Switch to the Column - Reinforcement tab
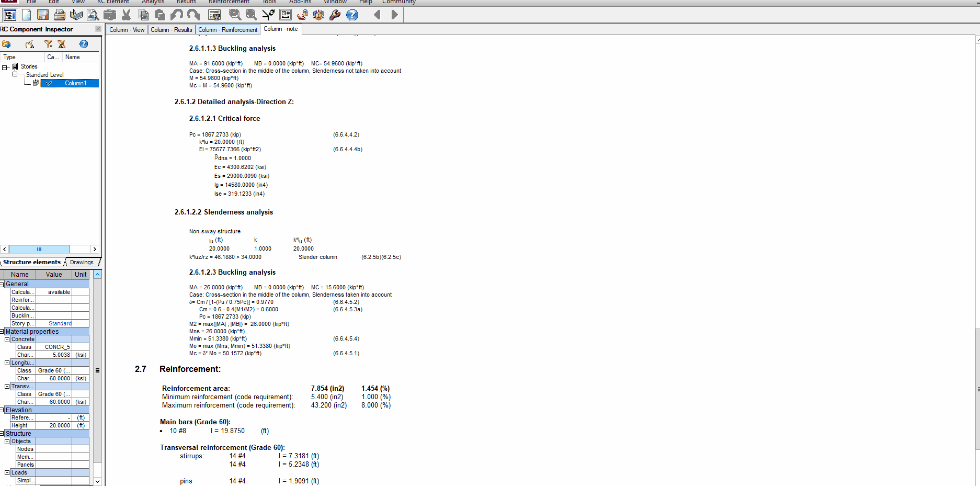This screenshot has height=486, width=980. pyautogui.click(x=227, y=29)
